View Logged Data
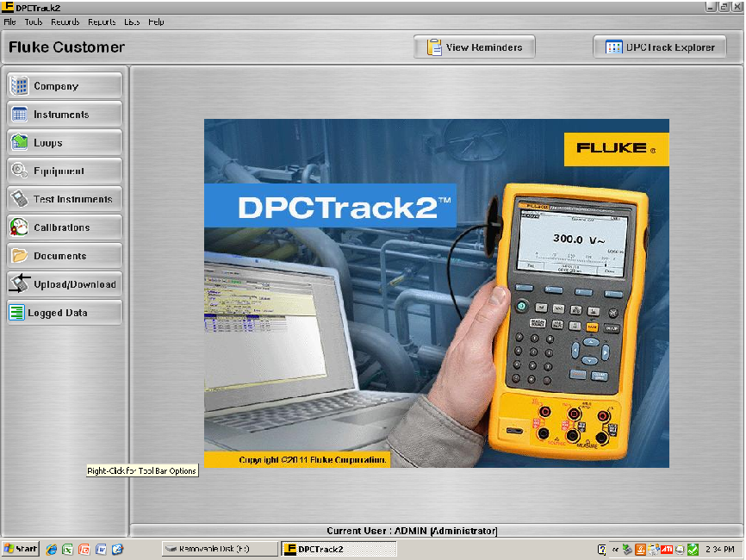Viewport: 746px width, 560px height. (x=65, y=313)
